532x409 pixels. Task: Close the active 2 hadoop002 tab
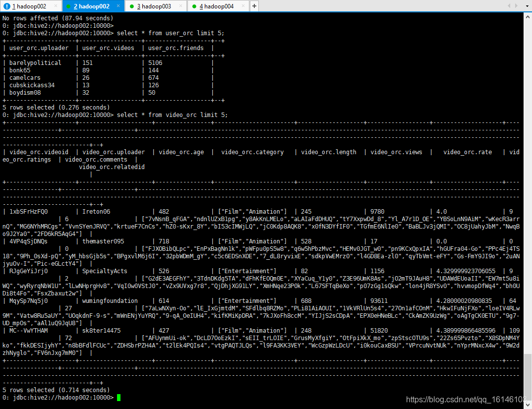click(118, 6)
